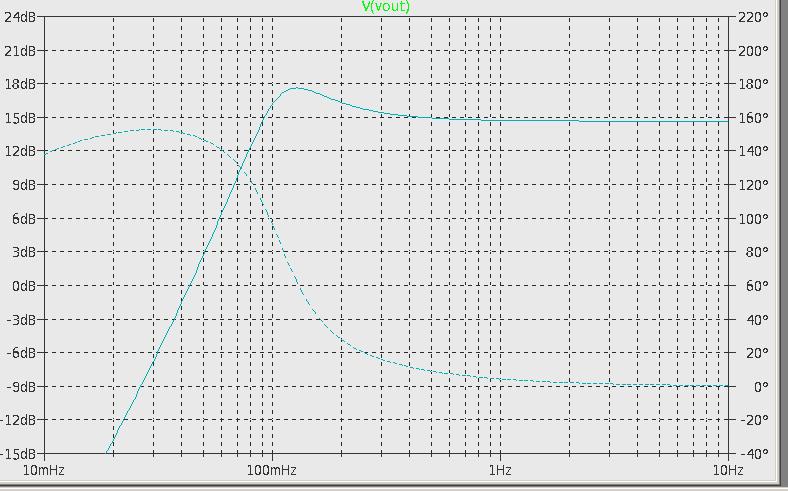The width and height of the screenshot is (788, 491).
Task: Click the 0dB magnitude axis label
Action: pos(24,285)
